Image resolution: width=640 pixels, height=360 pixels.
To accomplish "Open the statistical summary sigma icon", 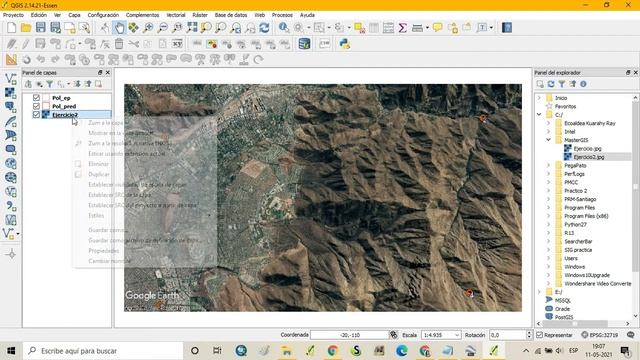I will click(402, 28).
